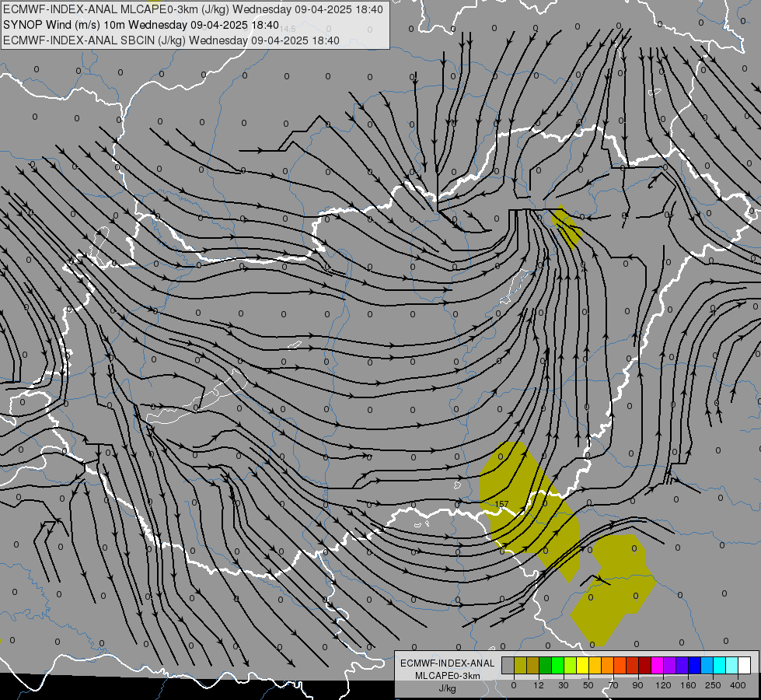
Task: Select the bright yellow swatch in legend
Action: pos(582,666)
